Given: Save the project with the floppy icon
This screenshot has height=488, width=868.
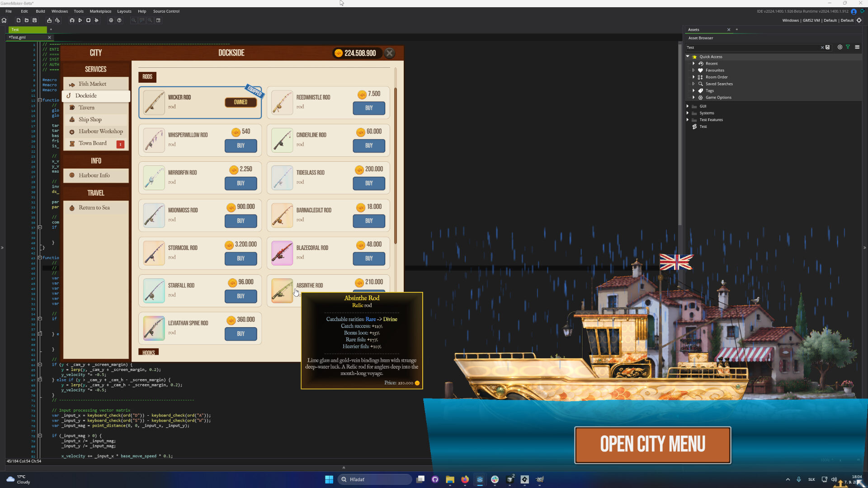Looking at the screenshot, I should pos(34,20).
